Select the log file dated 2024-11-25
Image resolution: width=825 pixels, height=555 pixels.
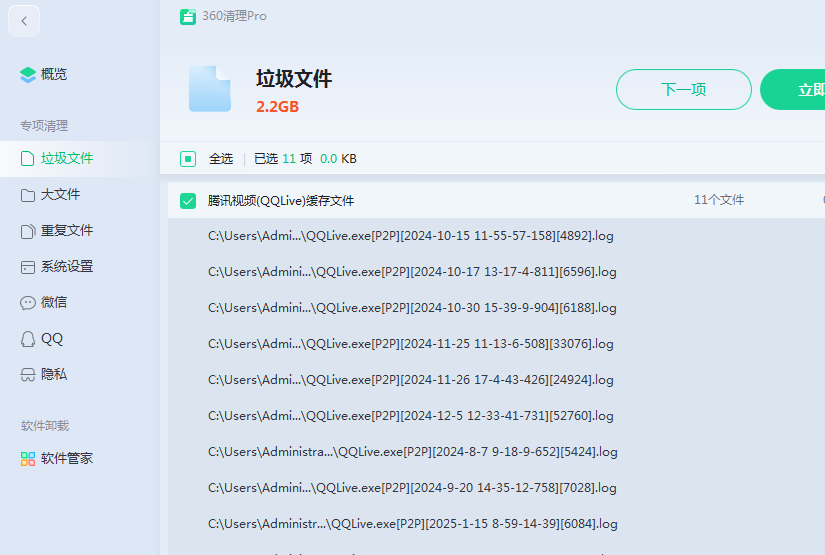[410, 344]
